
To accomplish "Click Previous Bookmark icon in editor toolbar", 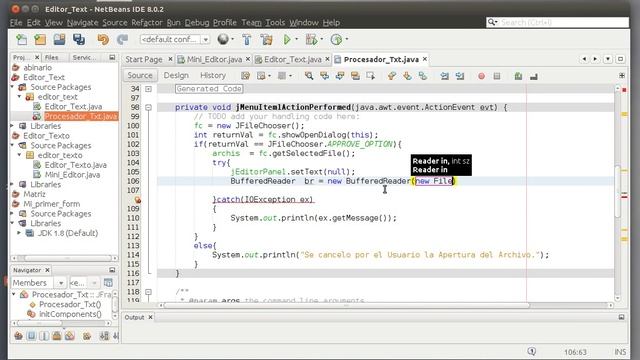I will (392, 76).
